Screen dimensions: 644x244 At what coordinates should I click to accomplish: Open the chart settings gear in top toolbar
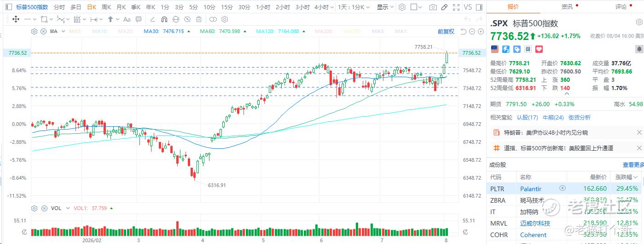coord(402,7)
